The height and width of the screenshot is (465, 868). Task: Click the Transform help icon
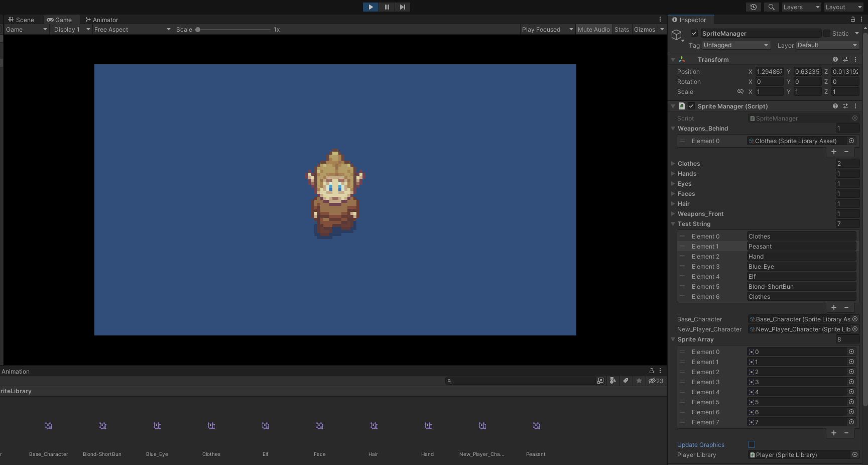tap(835, 59)
